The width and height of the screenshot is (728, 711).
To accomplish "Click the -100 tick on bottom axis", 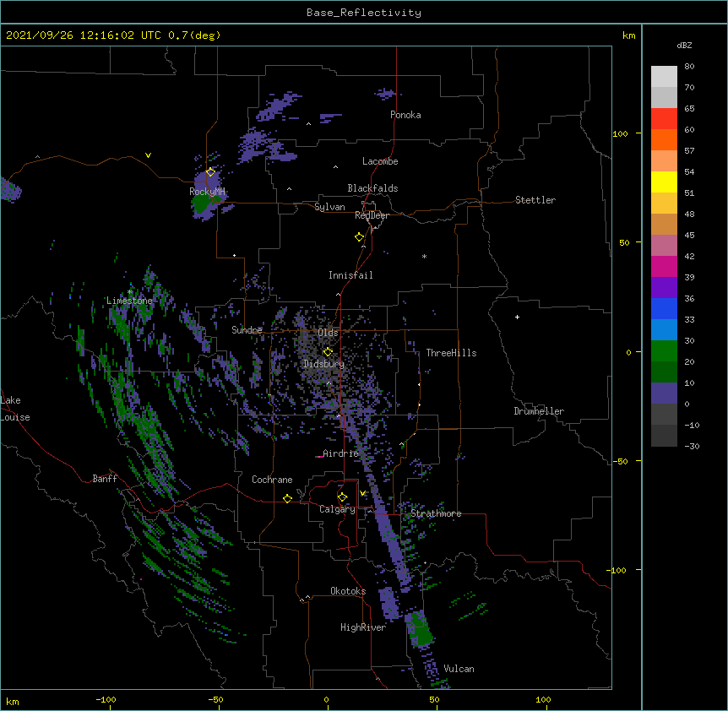I will click(x=106, y=699).
